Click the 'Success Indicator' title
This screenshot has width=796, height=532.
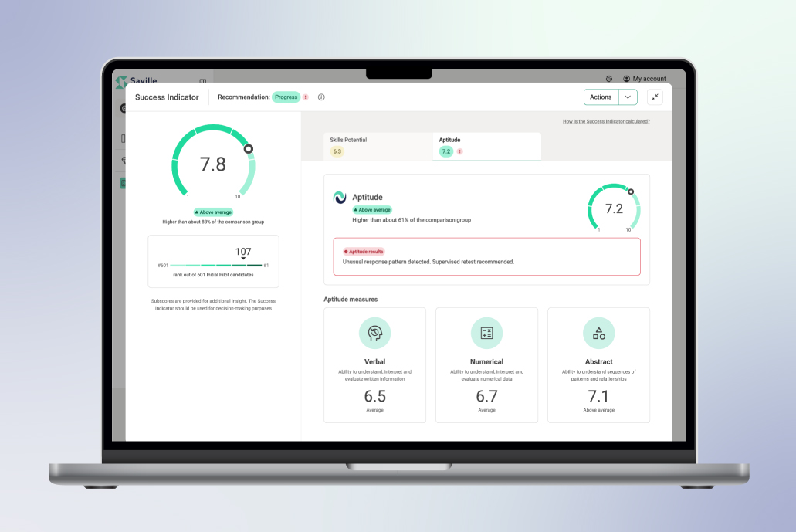coord(167,97)
